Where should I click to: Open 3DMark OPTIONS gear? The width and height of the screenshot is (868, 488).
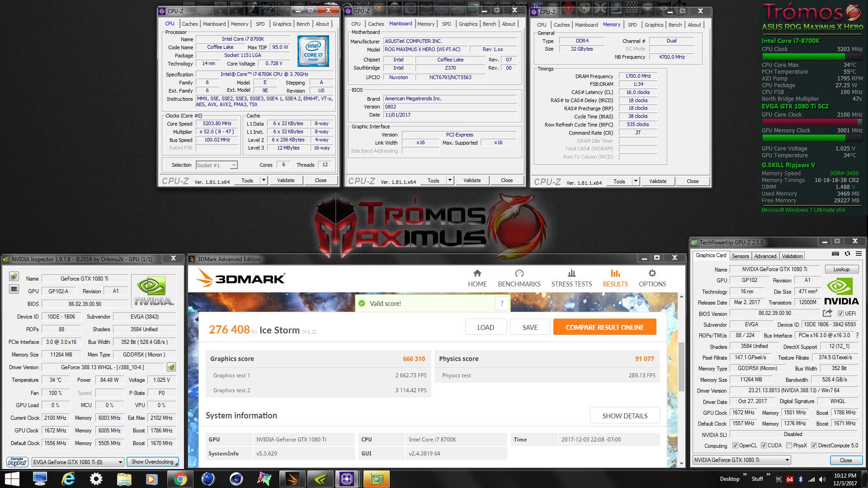click(652, 278)
